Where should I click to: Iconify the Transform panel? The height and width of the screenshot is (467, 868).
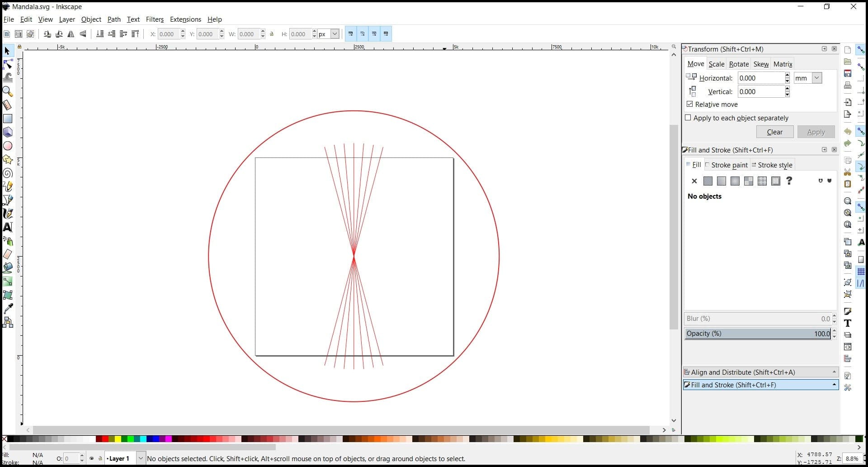coord(824,49)
